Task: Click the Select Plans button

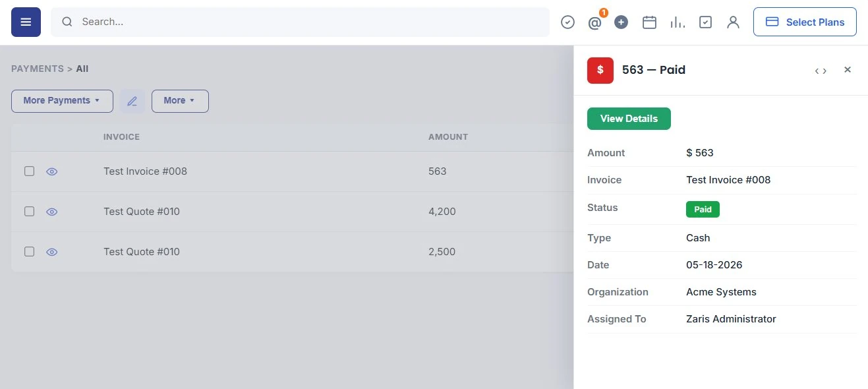Action: (805, 22)
